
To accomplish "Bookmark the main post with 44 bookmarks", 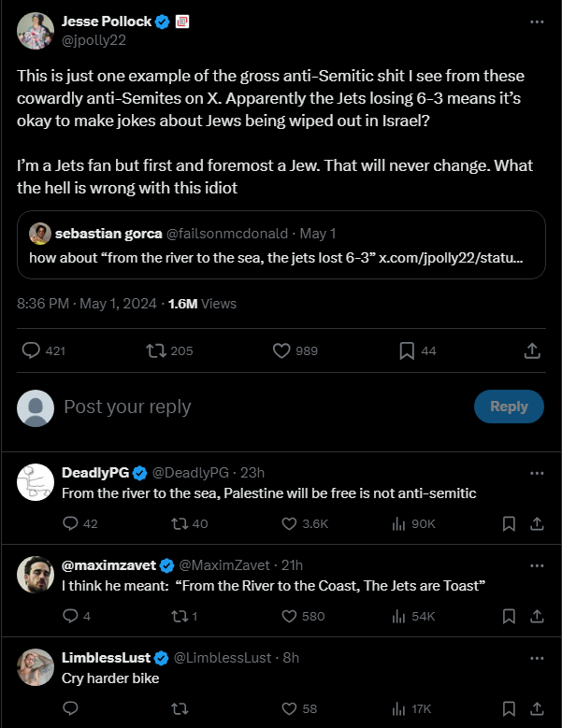I will coord(407,350).
